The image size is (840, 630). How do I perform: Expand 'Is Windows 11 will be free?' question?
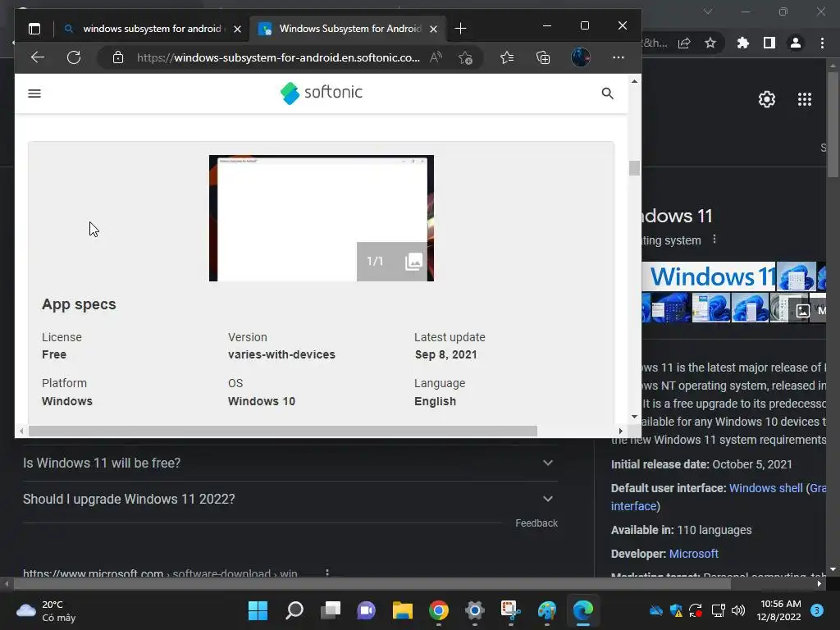tap(290, 463)
